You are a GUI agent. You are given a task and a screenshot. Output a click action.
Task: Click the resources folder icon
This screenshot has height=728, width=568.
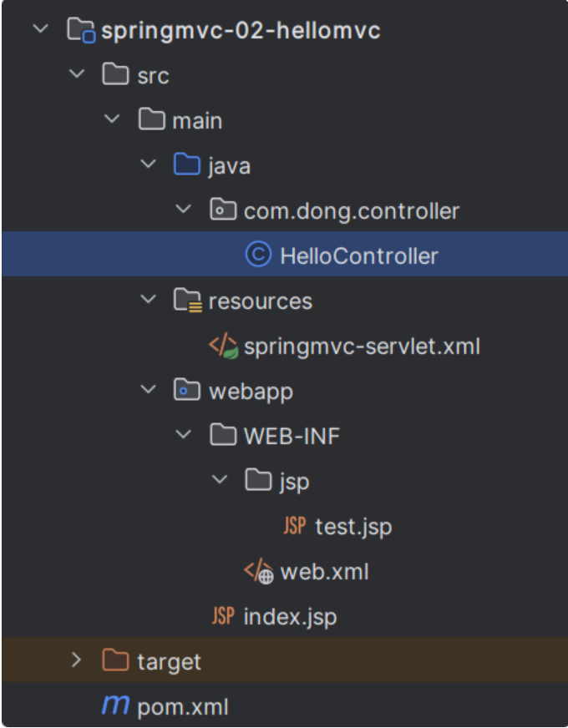(x=187, y=301)
